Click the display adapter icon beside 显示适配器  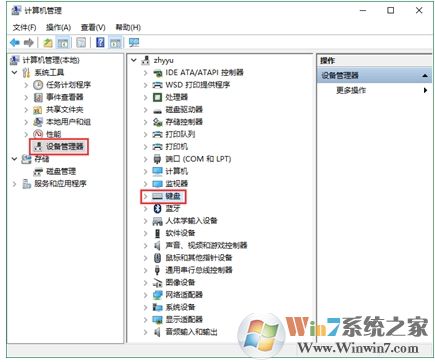157,319
